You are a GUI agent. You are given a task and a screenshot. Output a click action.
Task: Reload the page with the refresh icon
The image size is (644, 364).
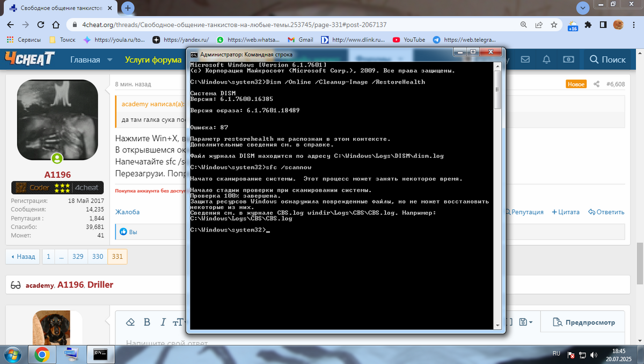click(41, 25)
